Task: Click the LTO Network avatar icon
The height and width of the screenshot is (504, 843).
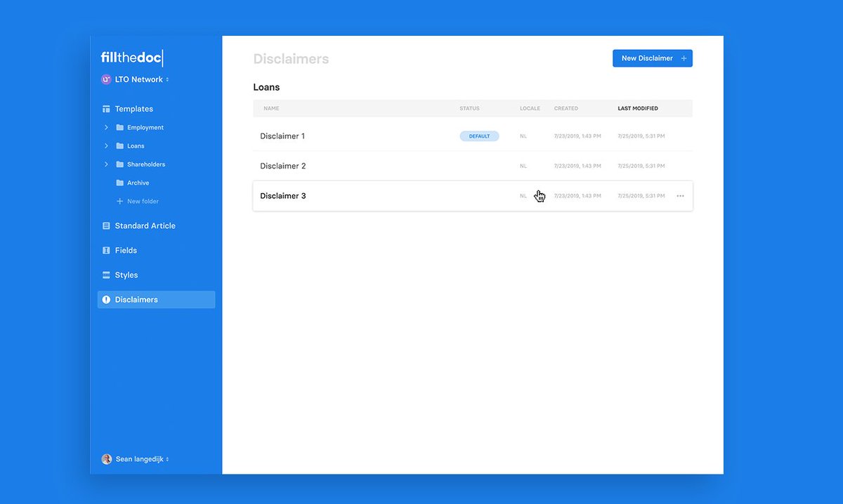Action: (x=106, y=79)
